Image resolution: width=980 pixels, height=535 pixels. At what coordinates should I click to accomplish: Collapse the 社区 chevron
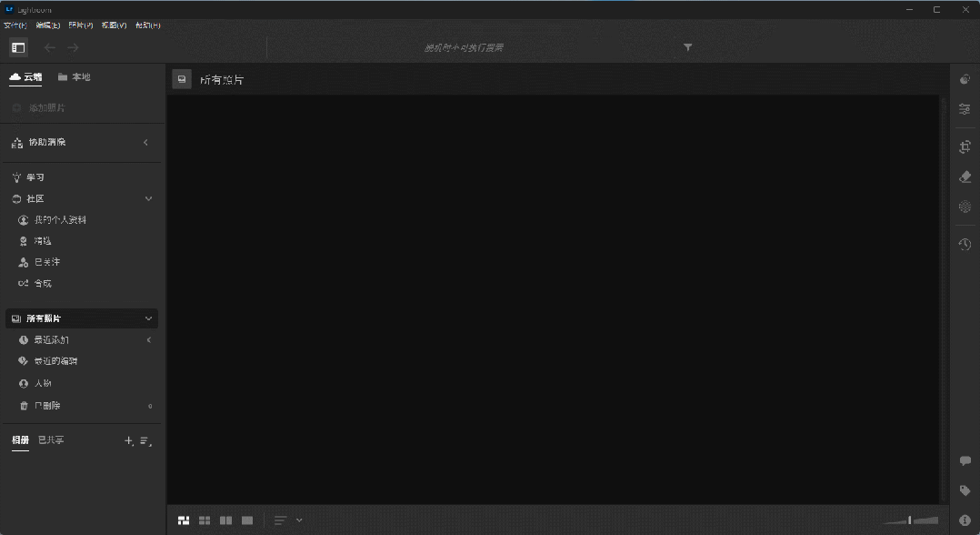pos(149,198)
